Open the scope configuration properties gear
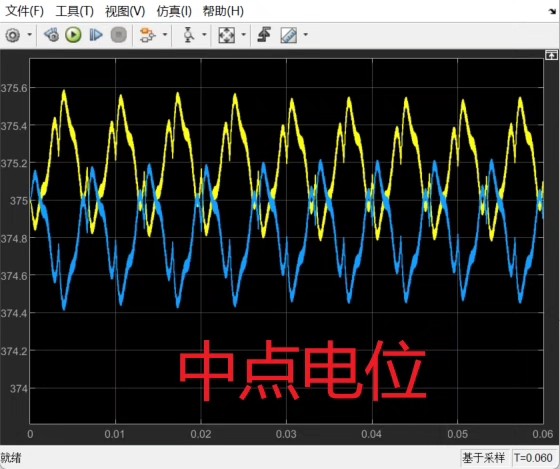This screenshot has width=560, height=469. [13, 35]
